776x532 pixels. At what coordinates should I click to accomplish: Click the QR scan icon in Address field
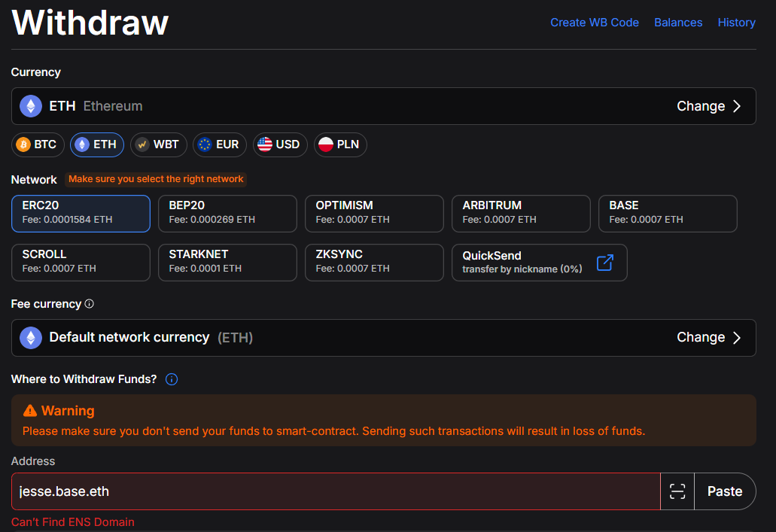click(x=677, y=491)
